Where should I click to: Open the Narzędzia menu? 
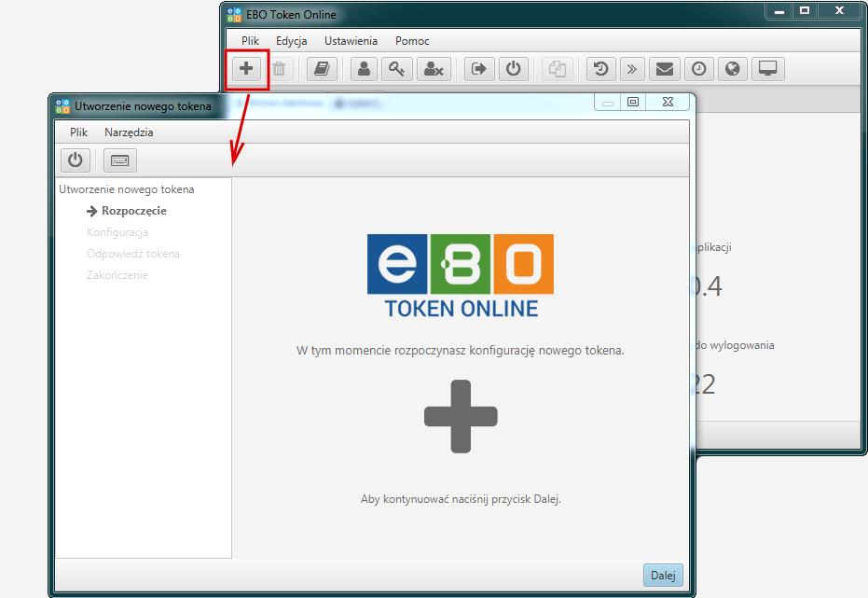(129, 132)
